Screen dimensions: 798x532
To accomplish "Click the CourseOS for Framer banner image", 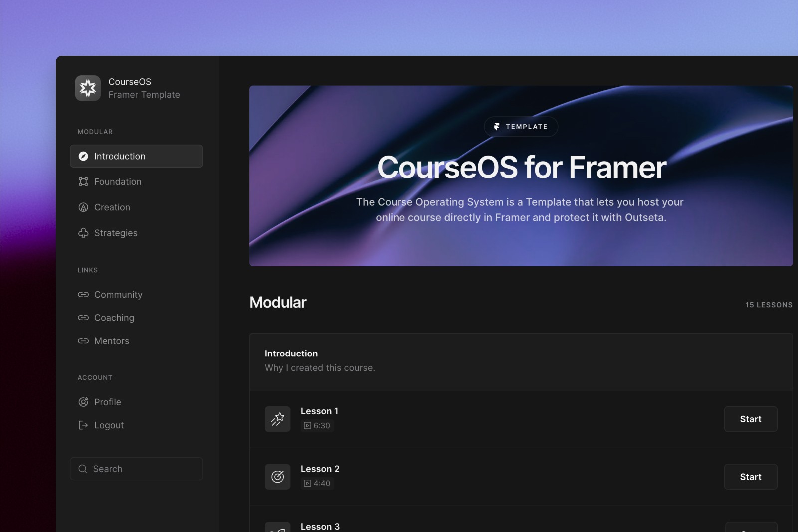I will coord(521,176).
